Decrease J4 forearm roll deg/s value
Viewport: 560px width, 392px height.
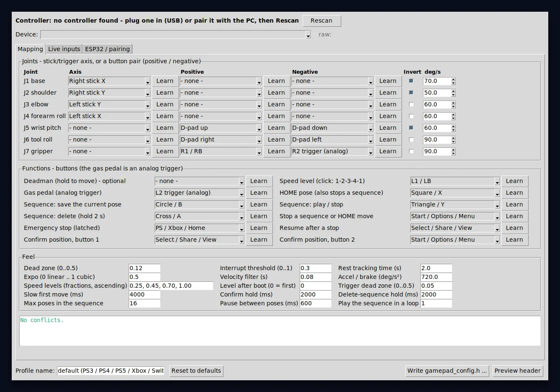(x=454, y=118)
